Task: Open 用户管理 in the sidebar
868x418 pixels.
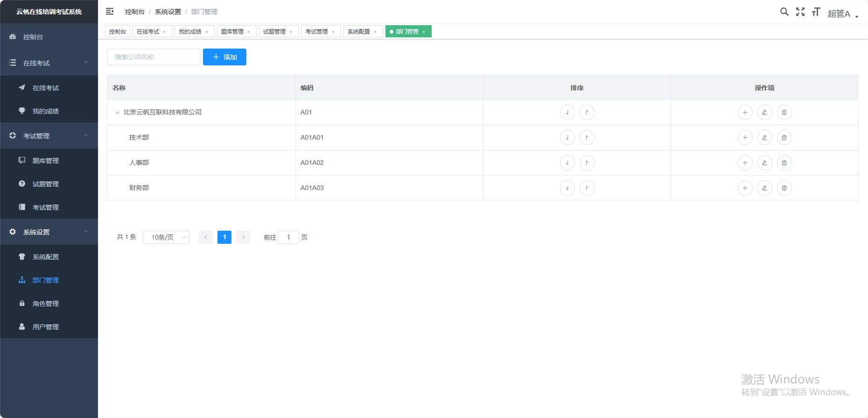Action: pyautogui.click(x=49, y=326)
